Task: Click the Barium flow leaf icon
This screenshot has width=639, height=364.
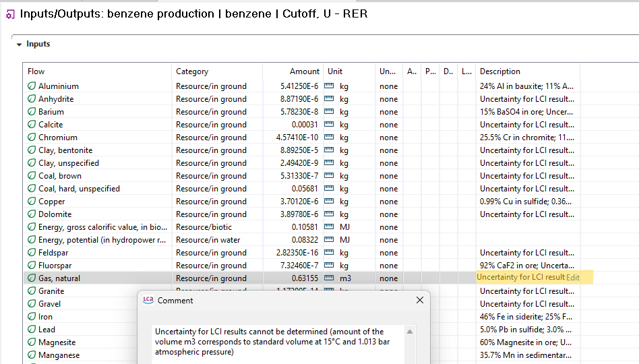Action: (x=32, y=112)
